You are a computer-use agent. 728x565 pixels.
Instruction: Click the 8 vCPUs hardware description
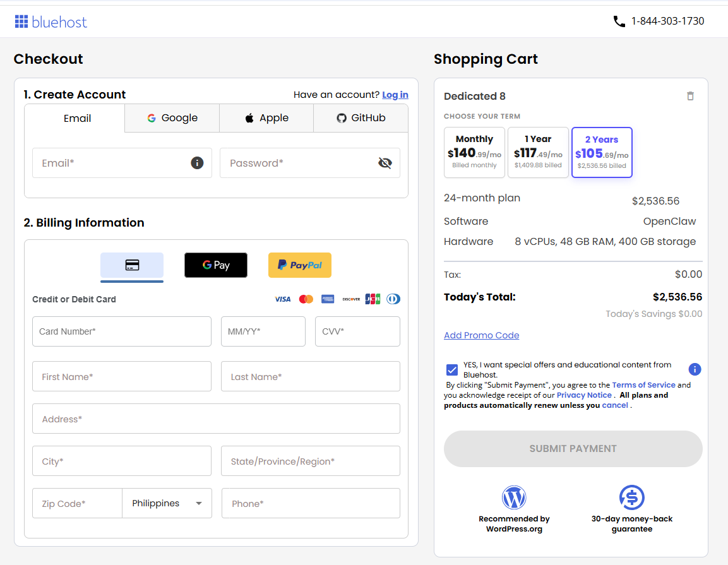click(x=606, y=241)
